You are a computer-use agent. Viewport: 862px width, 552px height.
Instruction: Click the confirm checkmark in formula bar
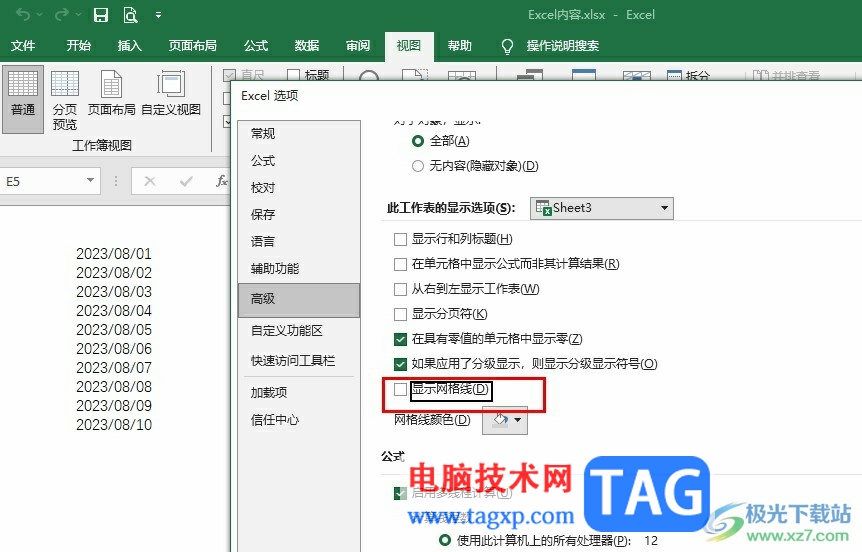186,181
